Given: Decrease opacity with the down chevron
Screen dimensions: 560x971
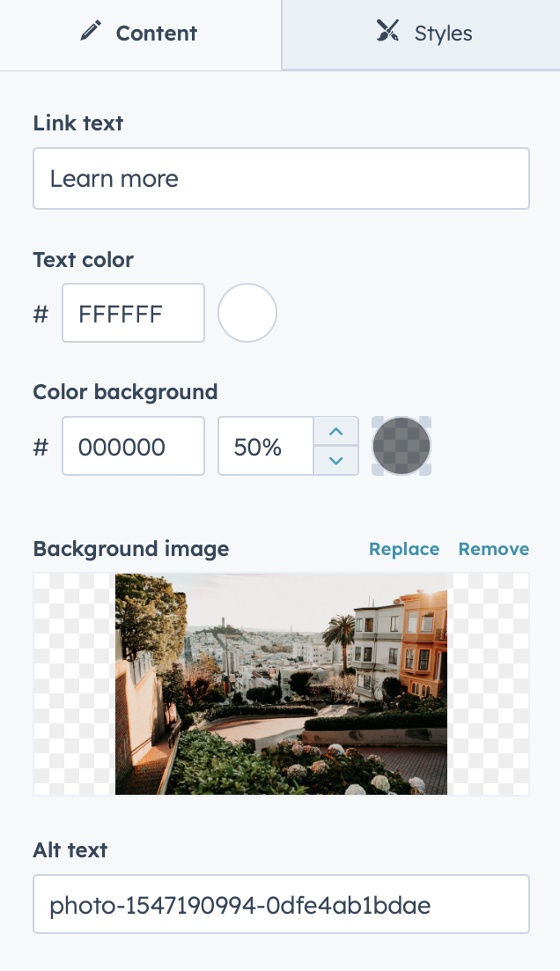Looking at the screenshot, I should (x=336, y=460).
